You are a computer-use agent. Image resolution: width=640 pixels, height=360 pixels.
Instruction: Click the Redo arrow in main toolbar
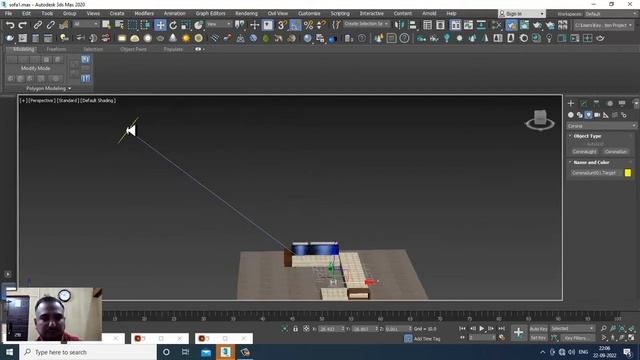[23, 25]
